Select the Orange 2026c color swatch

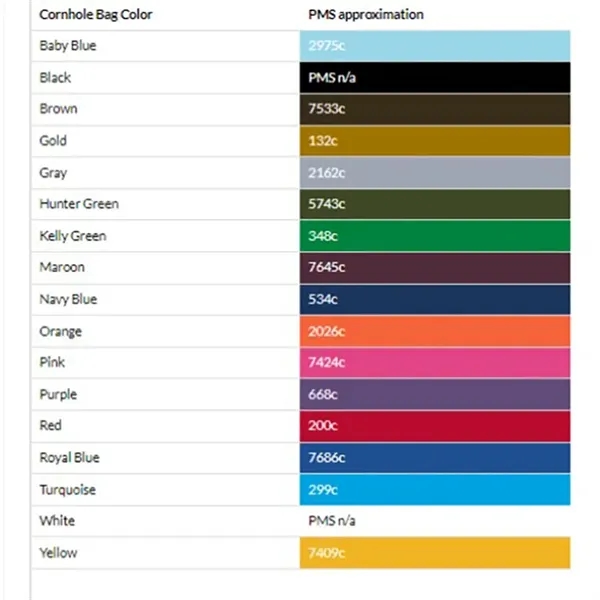435,331
